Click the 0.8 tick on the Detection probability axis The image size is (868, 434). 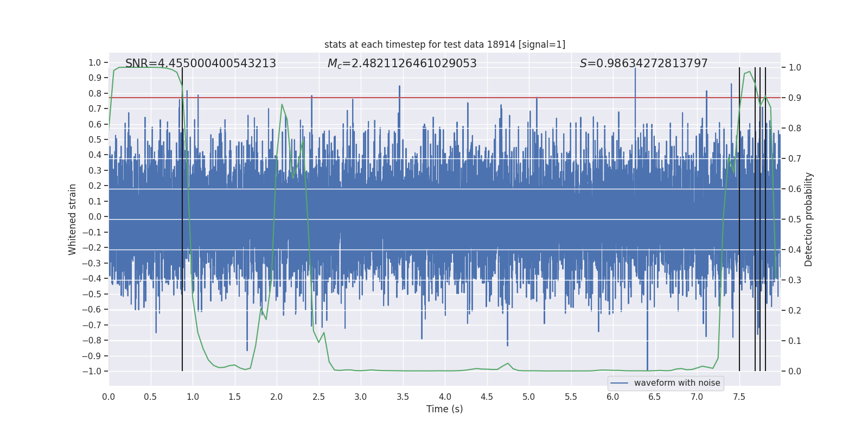point(795,128)
